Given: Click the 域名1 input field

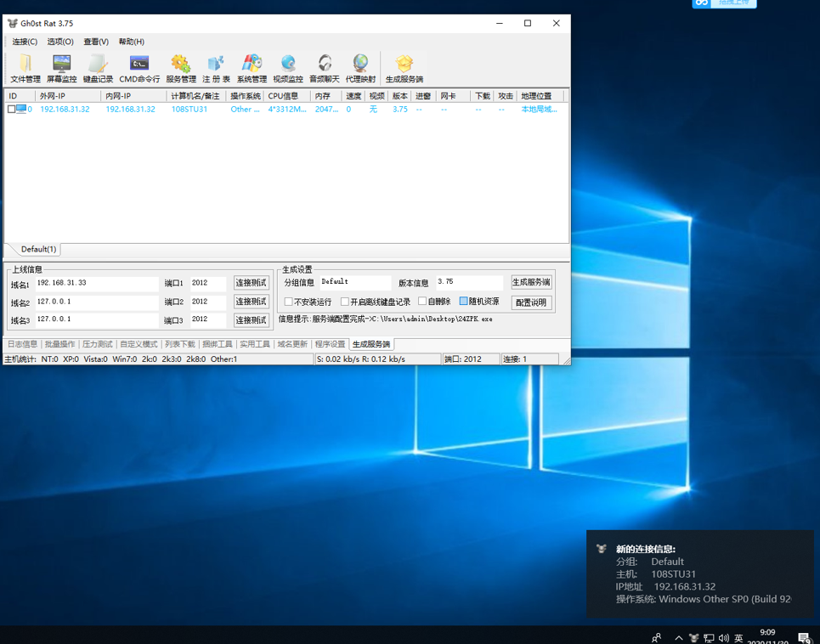Looking at the screenshot, I should [96, 283].
